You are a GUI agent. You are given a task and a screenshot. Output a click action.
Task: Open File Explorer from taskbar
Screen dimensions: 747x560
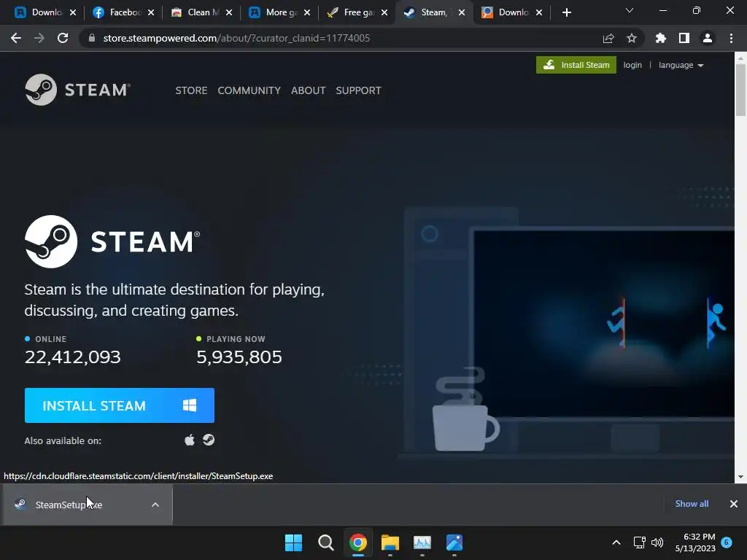coord(390,542)
